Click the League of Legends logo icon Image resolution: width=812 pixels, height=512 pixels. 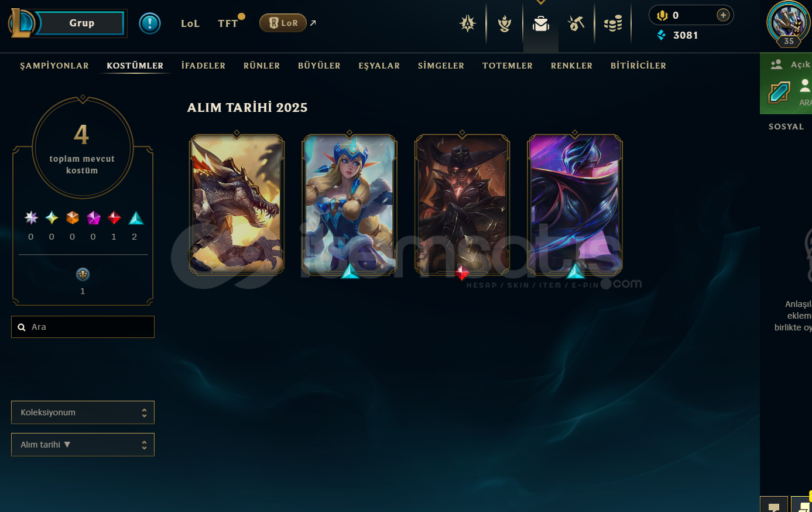point(22,23)
